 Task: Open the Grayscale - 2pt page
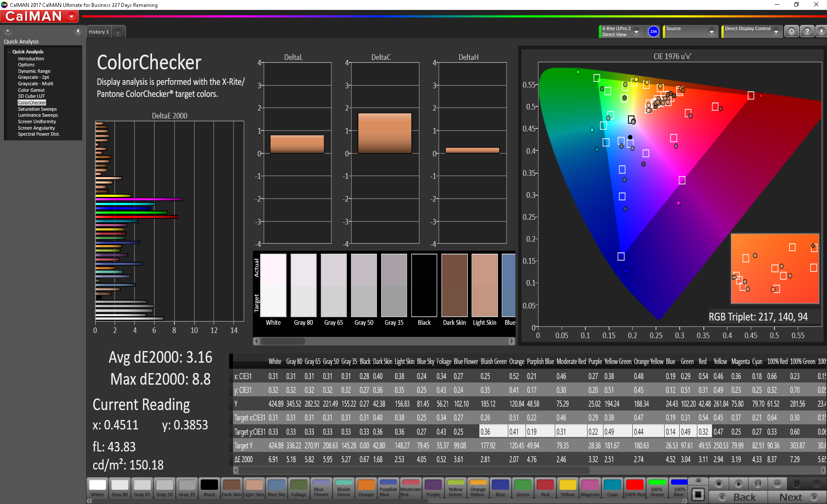pos(34,78)
